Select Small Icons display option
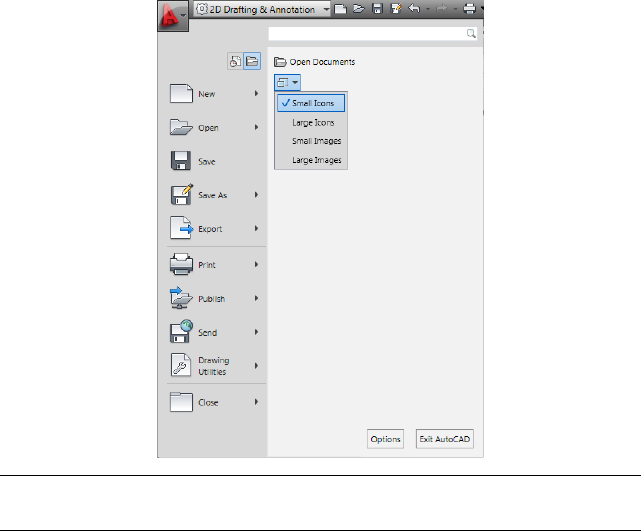641x531 pixels. tap(311, 103)
